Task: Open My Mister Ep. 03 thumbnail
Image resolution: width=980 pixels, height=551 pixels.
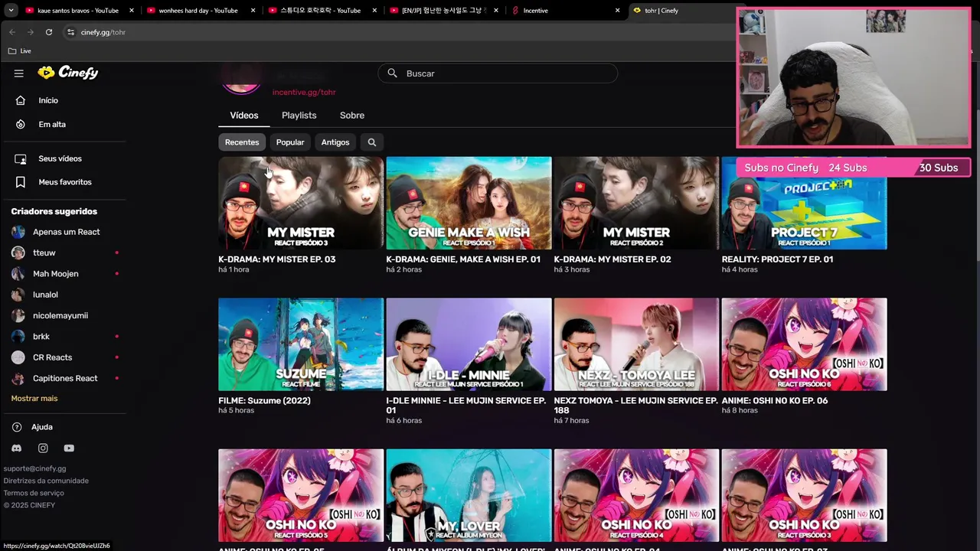Action: coord(301,203)
